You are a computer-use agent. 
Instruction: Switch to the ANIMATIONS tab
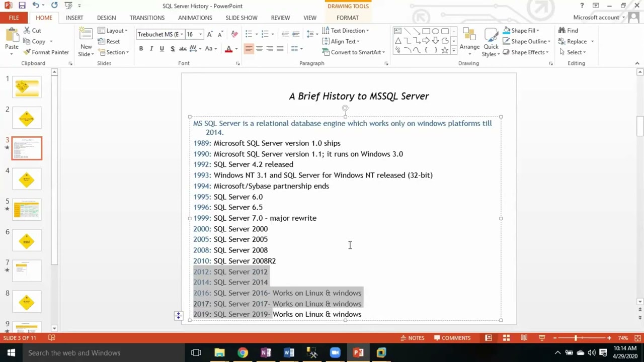[195, 18]
